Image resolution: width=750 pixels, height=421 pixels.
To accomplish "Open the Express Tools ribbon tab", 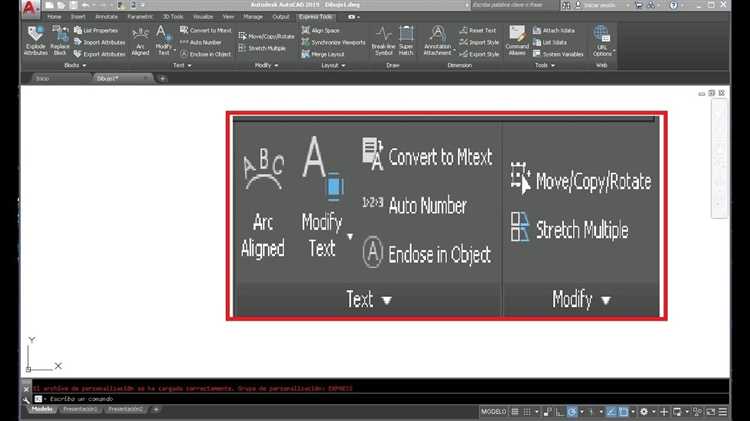I will [x=316, y=17].
